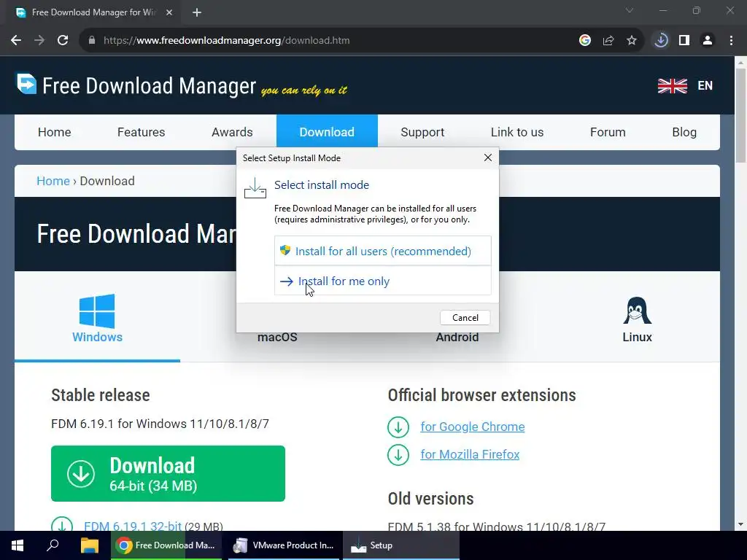Select the Linux penguin icon

[x=637, y=311]
